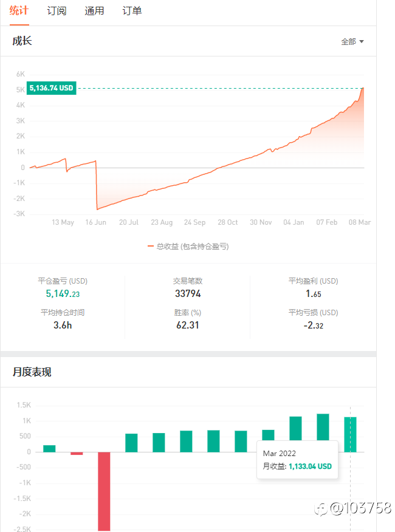395x532 pixels.
Task: Click the 13 May axis date label
Action: tap(63, 222)
